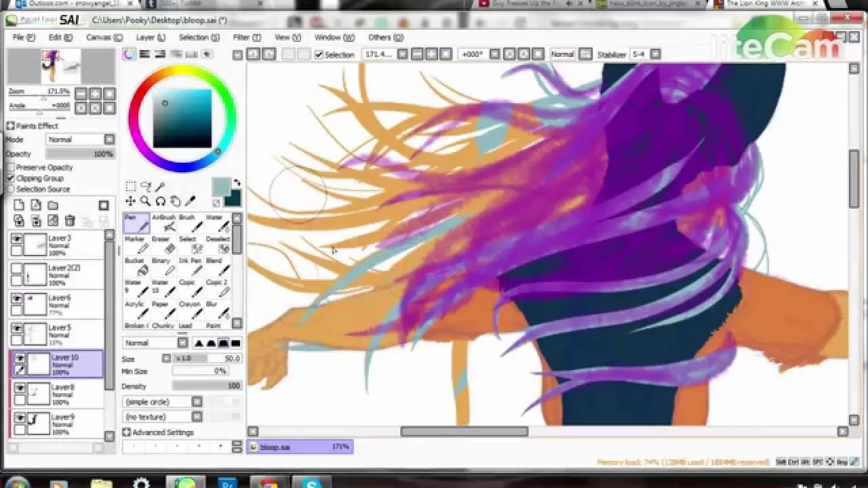
Task: Click the light teal foreground color swatch
Action: (221, 187)
